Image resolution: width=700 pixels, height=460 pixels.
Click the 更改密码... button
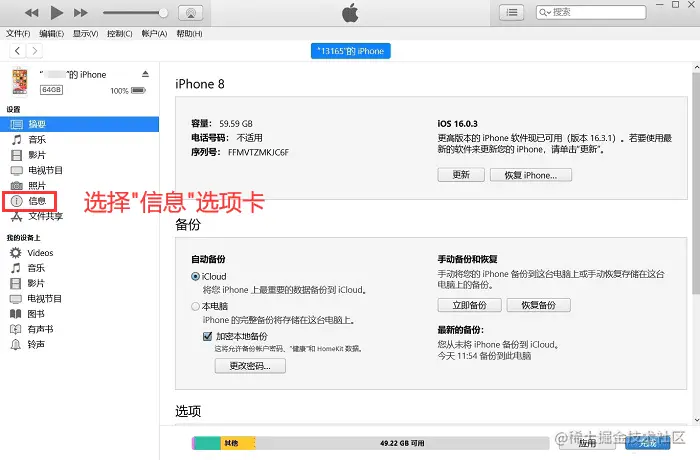click(x=250, y=366)
